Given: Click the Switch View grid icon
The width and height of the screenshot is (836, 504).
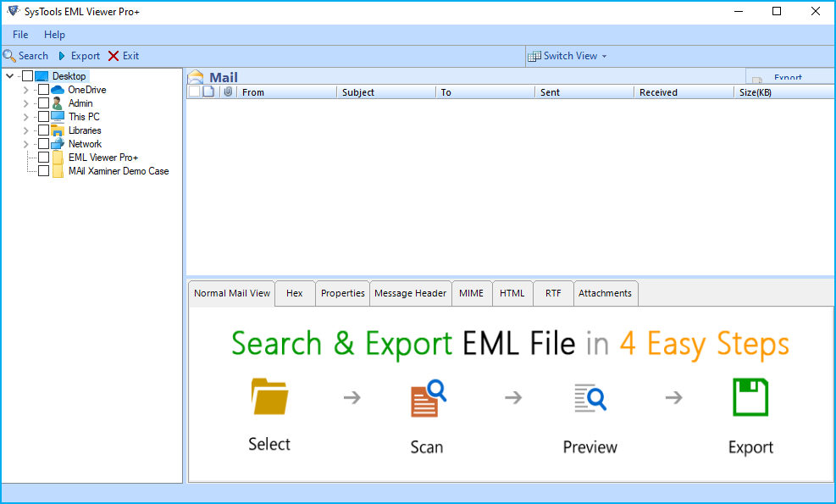Looking at the screenshot, I should click(x=534, y=56).
